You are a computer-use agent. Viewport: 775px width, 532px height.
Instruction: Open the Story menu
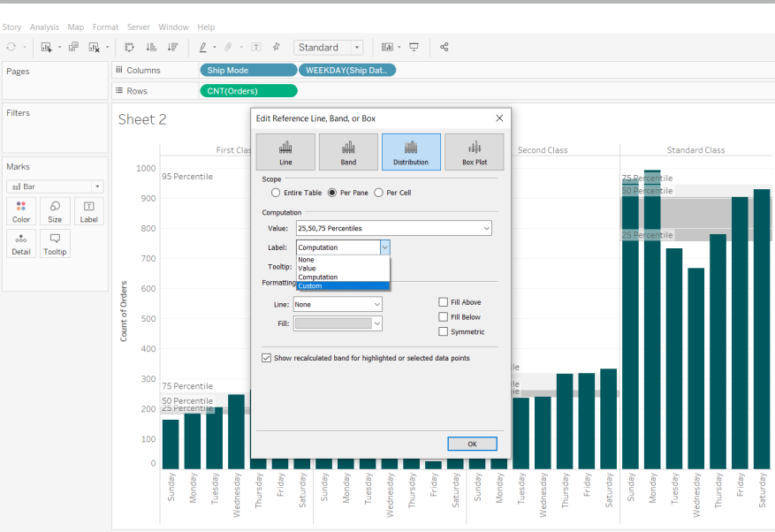click(11, 27)
